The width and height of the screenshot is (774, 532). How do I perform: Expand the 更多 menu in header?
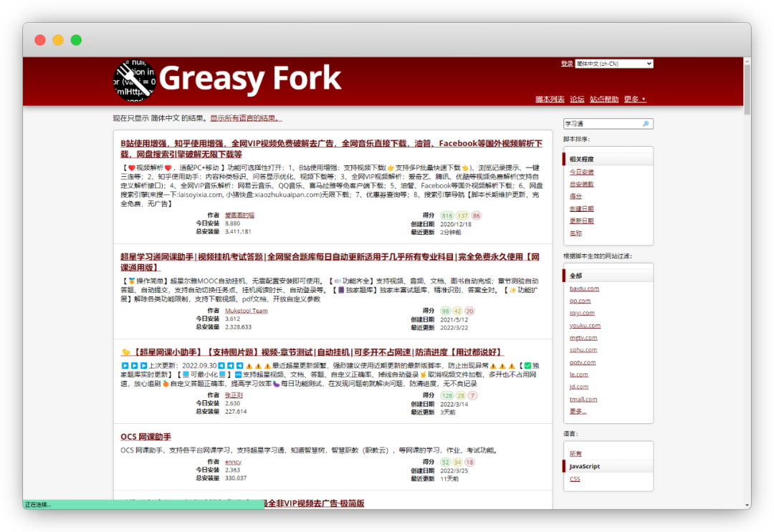pos(635,99)
